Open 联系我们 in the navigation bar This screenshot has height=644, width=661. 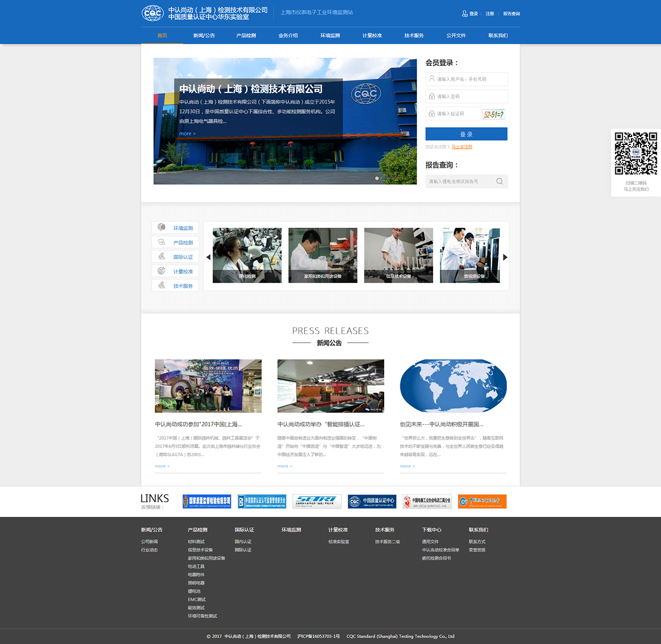[x=498, y=35]
